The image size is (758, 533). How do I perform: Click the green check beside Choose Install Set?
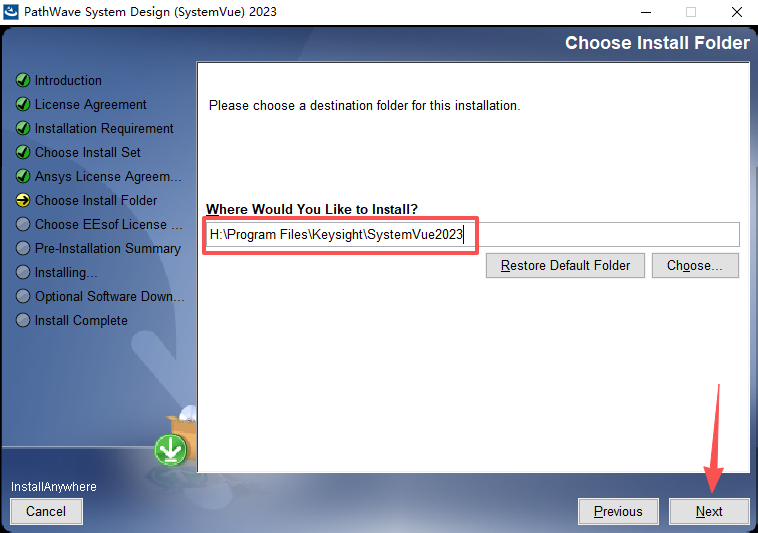click(23, 152)
